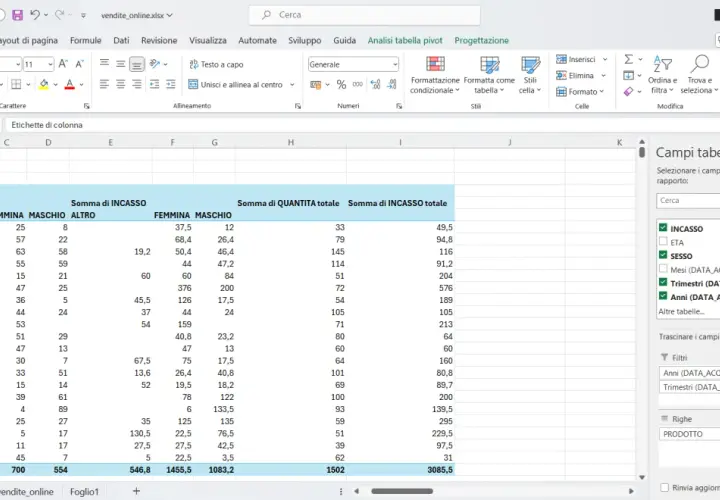
Task: Open Alignment settings dialog launcher
Action: [x=298, y=106]
